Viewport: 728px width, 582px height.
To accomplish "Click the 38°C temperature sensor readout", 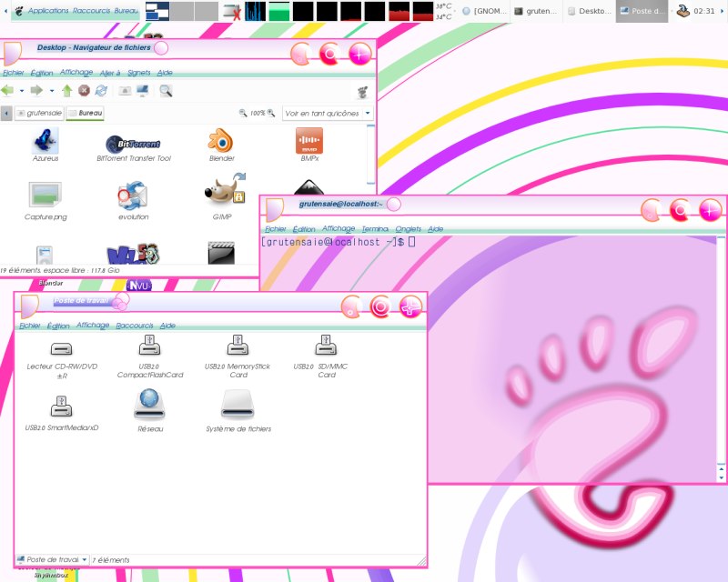I will point(443,6).
